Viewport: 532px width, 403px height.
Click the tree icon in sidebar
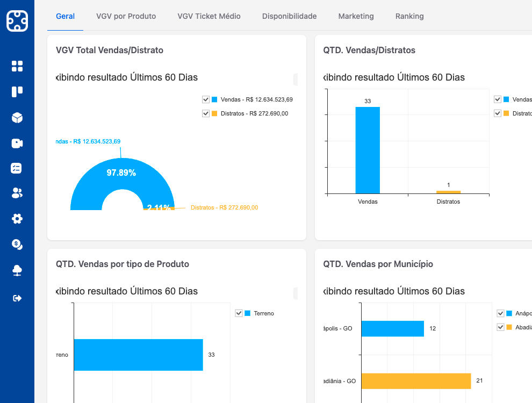pyautogui.click(x=17, y=270)
